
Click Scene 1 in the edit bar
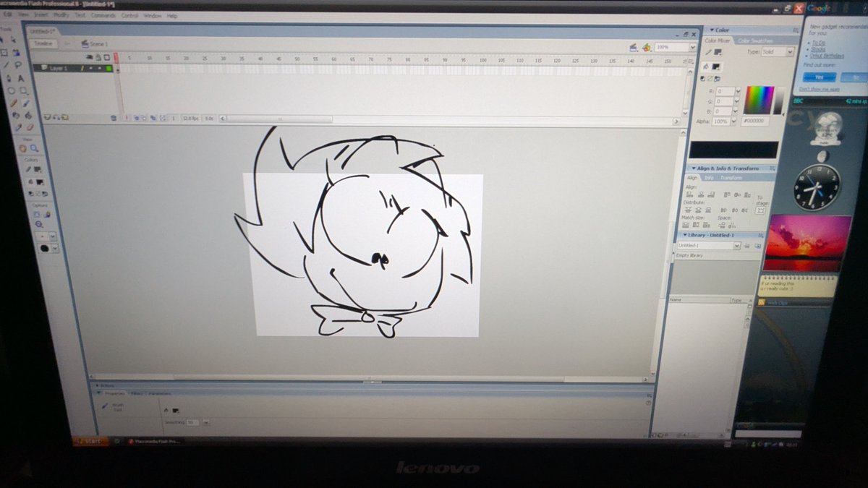pyautogui.click(x=98, y=44)
